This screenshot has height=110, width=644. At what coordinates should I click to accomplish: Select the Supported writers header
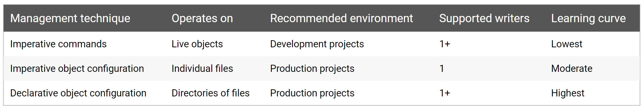484,19
